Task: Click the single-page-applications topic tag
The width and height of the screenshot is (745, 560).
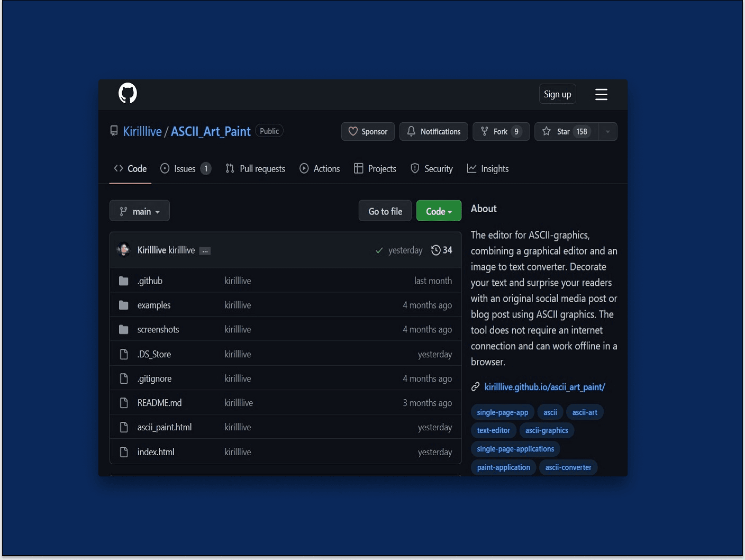Action: [515, 449]
